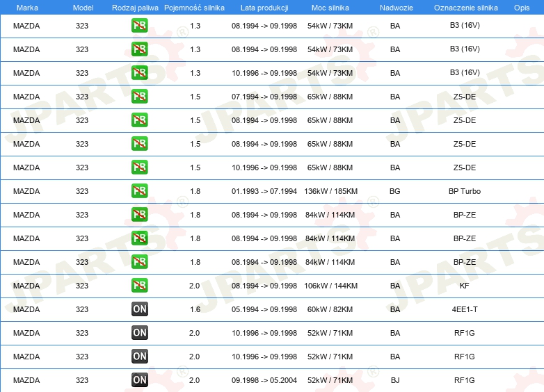
Task: Select the 07.1994 -> 09.1998 production years cell
Action: coord(264,97)
